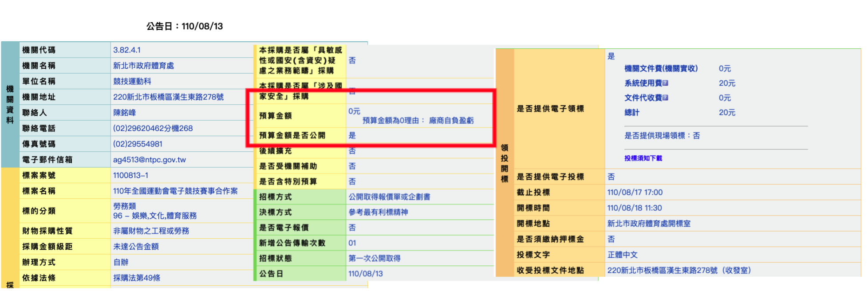Click the 投標文字 row label

click(x=533, y=255)
